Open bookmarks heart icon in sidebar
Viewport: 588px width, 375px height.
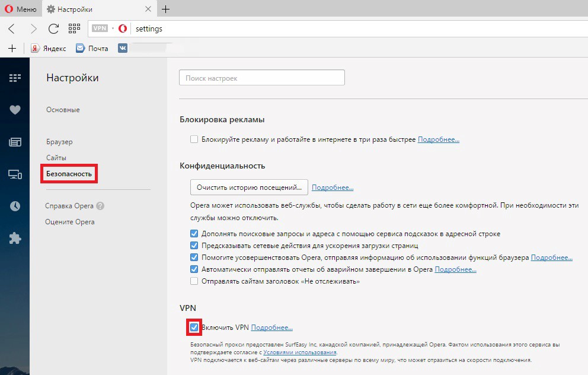click(x=15, y=110)
